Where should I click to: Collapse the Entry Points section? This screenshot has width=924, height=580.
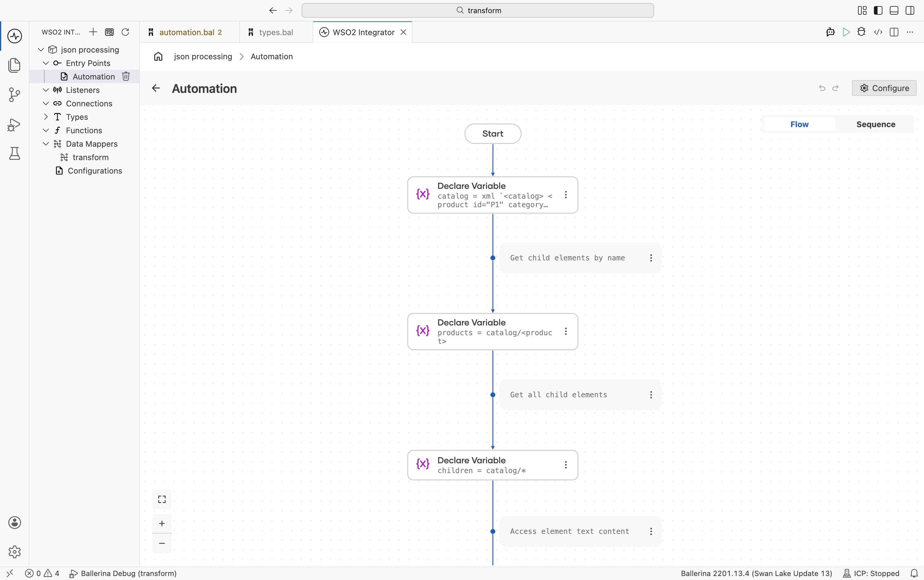[x=46, y=63]
